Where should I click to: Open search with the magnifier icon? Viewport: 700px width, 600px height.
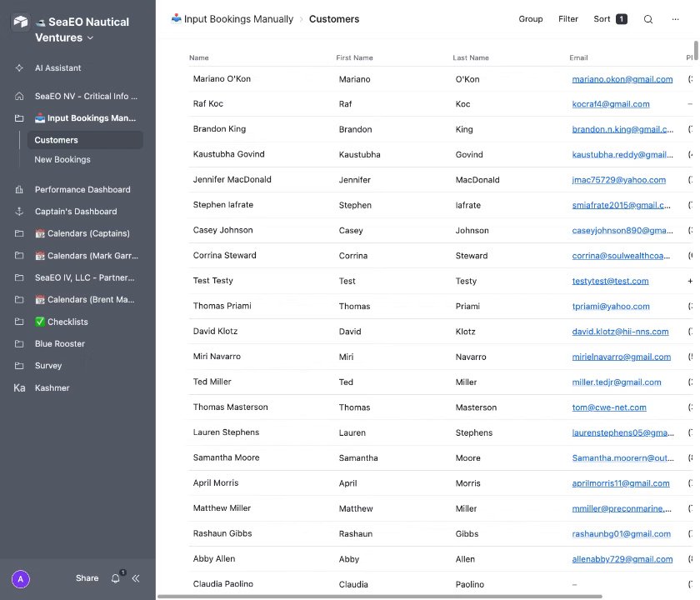[x=648, y=19]
